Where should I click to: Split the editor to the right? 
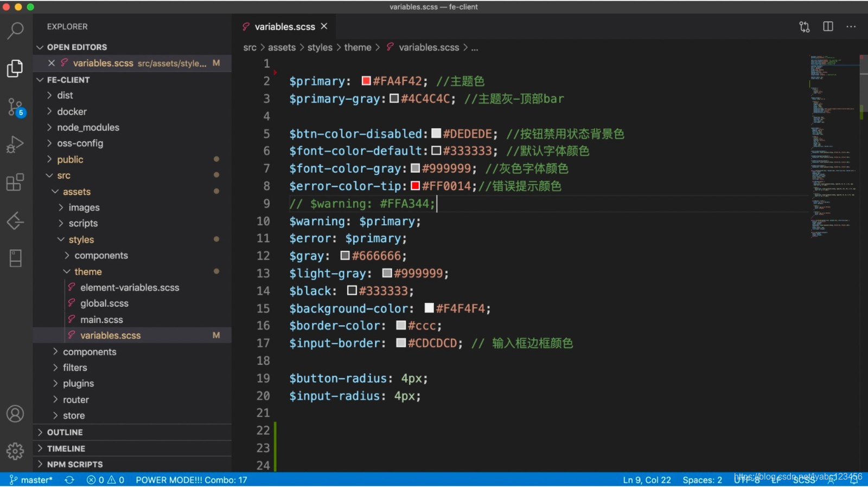point(828,27)
